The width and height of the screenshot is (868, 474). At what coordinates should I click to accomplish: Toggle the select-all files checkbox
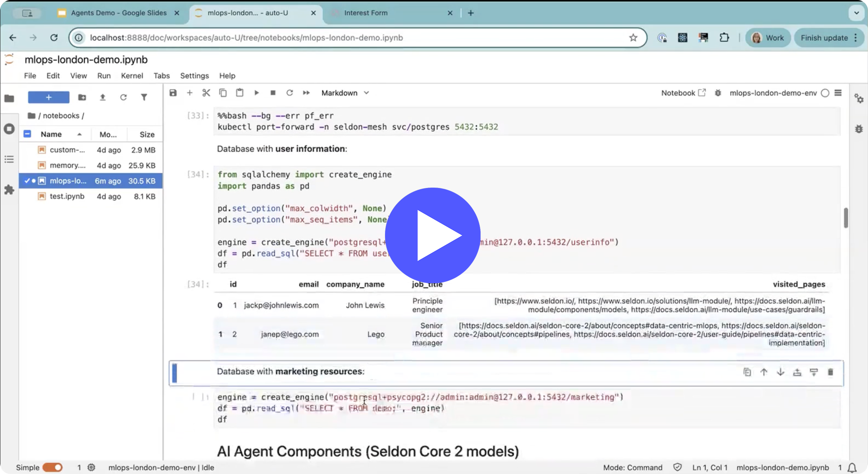pos(27,134)
